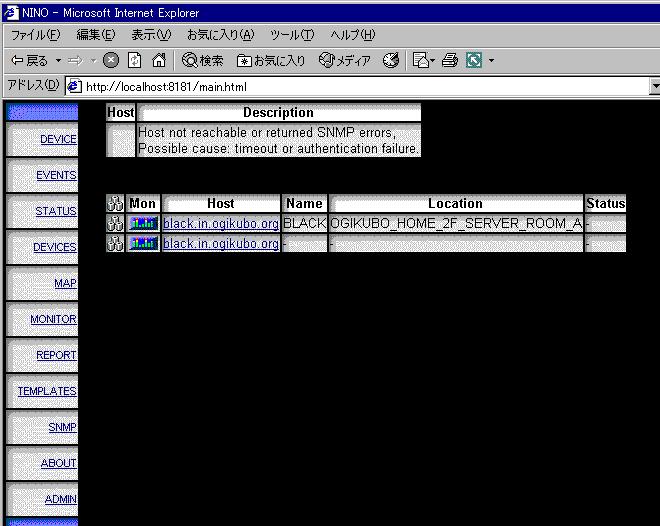Go to the browser Home page icon
This screenshot has width=660, height=526.
tap(158, 61)
